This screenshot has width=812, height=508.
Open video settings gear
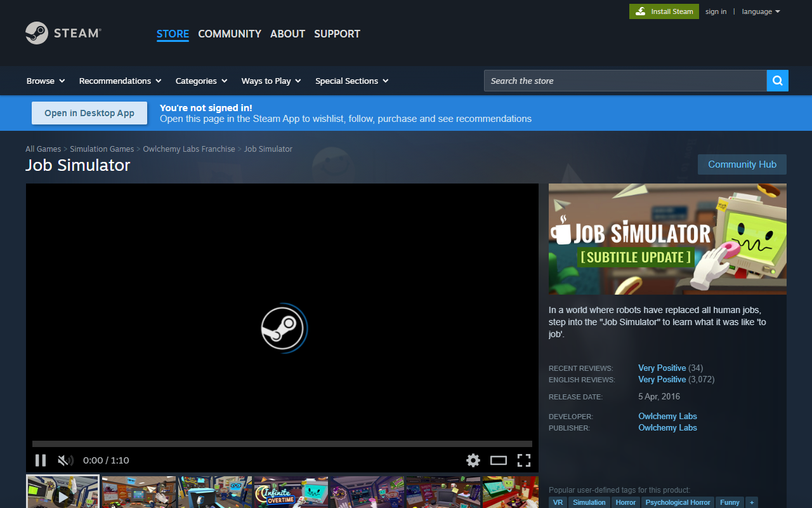coord(473,460)
